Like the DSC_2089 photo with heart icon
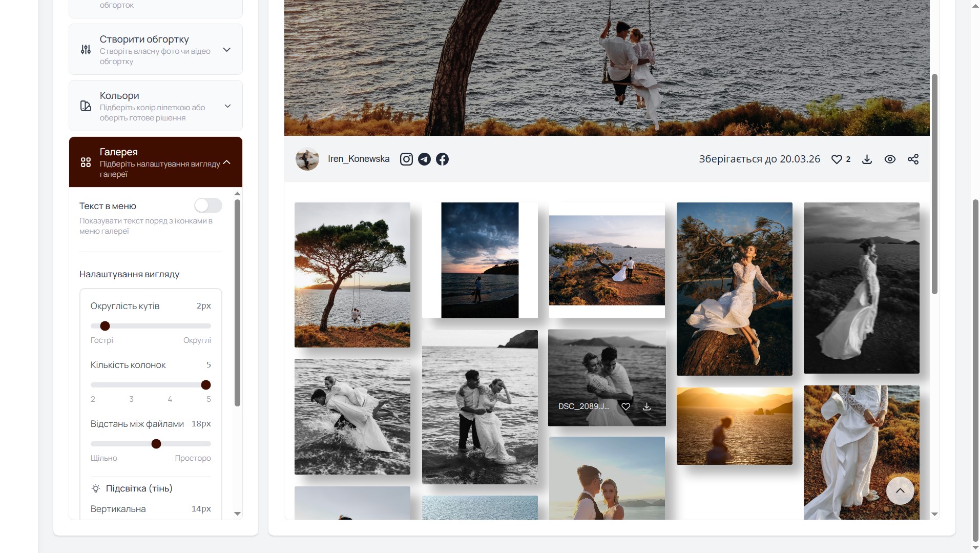The height and width of the screenshot is (553, 980). coord(625,406)
